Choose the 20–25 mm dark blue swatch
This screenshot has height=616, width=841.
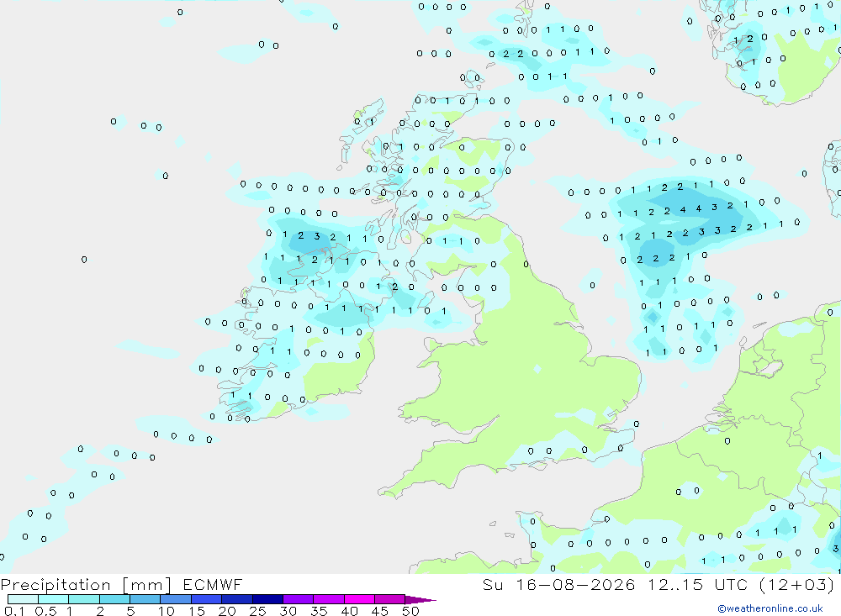click(x=237, y=599)
